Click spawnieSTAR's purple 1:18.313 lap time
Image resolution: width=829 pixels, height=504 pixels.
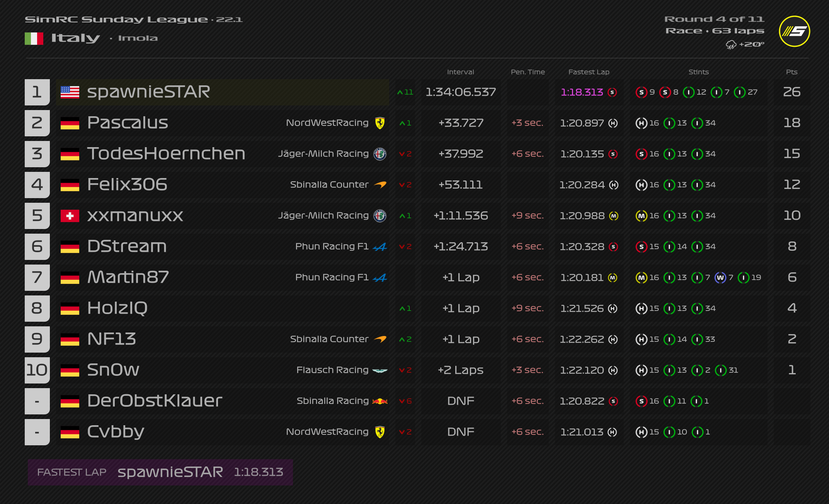[582, 92]
